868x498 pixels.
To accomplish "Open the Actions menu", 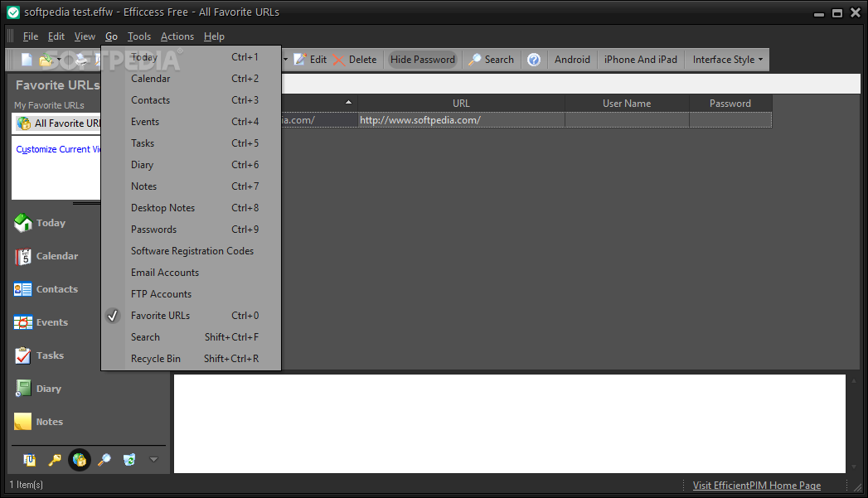I will click(177, 36).
